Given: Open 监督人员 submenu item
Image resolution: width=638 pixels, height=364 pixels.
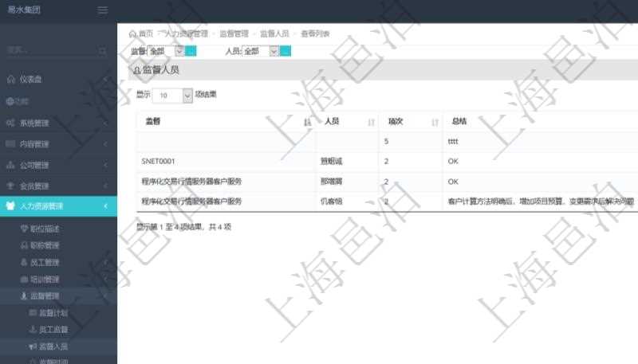Looking at the screenshot, I should [x=53, y=346].
